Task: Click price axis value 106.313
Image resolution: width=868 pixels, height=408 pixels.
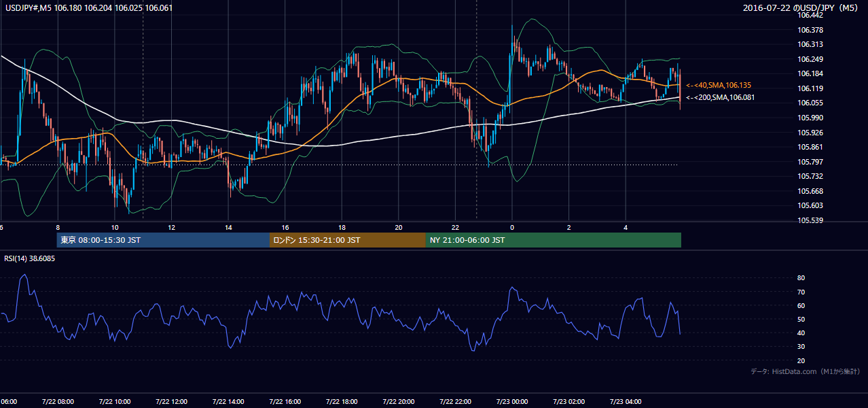Action: tap(811, 44)
